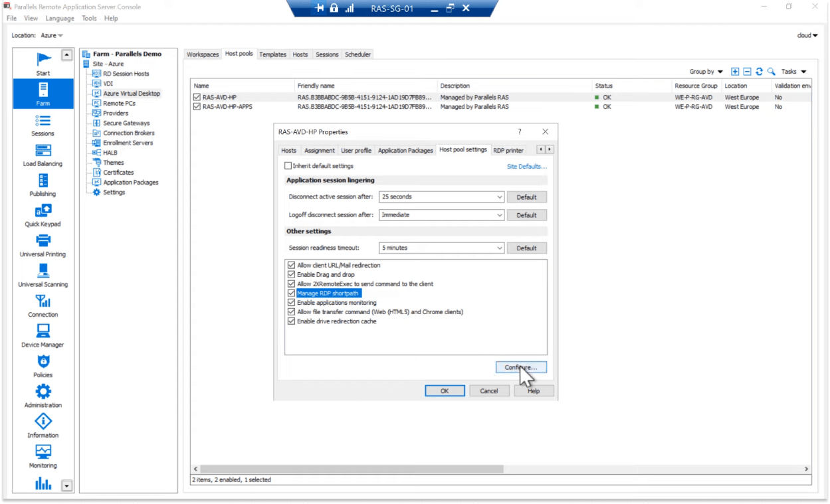
Task: Open the Monitoring sidebar category
Action: coord(43,456)
